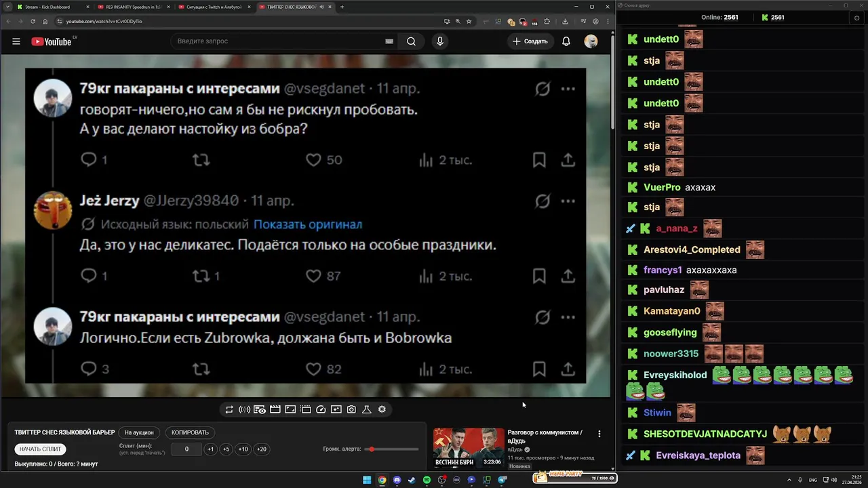Screen dimensions: 868x488
Task: Open Spotify from the taskbar
Action: pos(427,480)
